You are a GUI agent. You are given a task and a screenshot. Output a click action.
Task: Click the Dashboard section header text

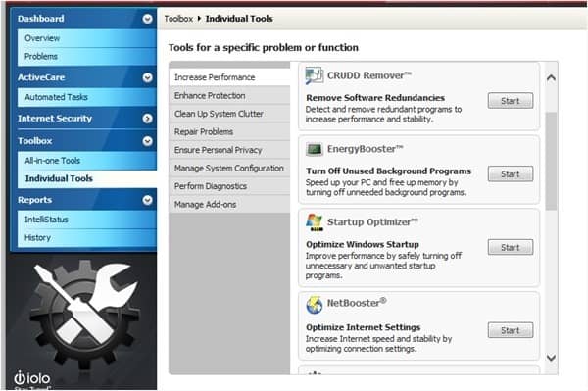coord(41,19)
